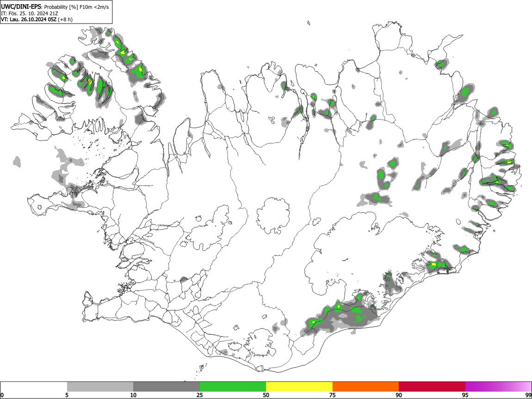Click the legend value 10
The width and height of the screenshot is (532, 399).
[x=133, y=395]
